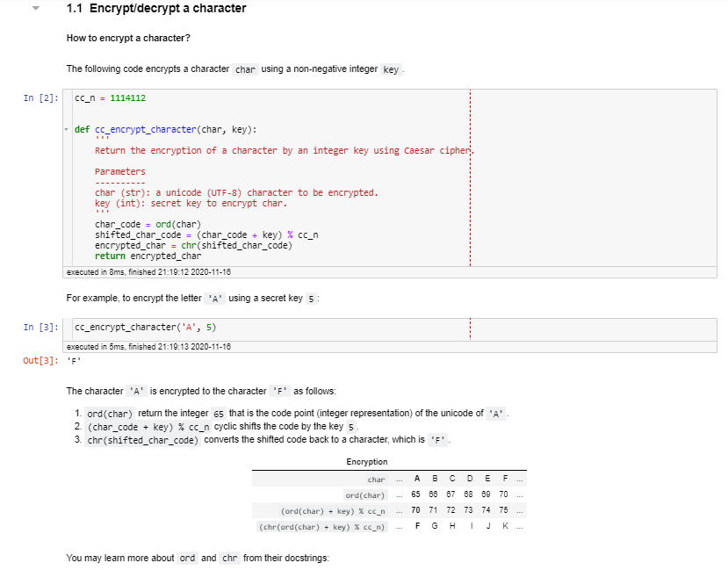The width and height of the screenshot is (728, 570).
Task: Click the inline code 'char' in description
Action: (x=243, y=69)
